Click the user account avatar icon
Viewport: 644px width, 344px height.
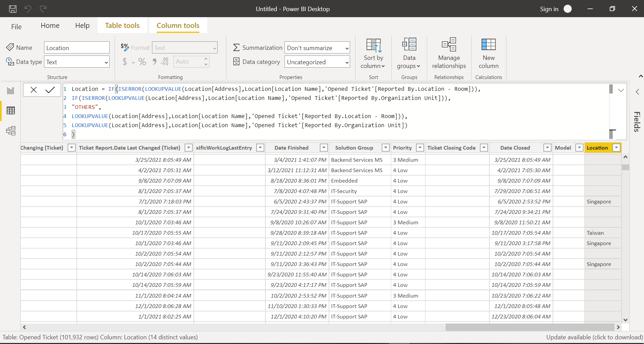click(568, 9)
